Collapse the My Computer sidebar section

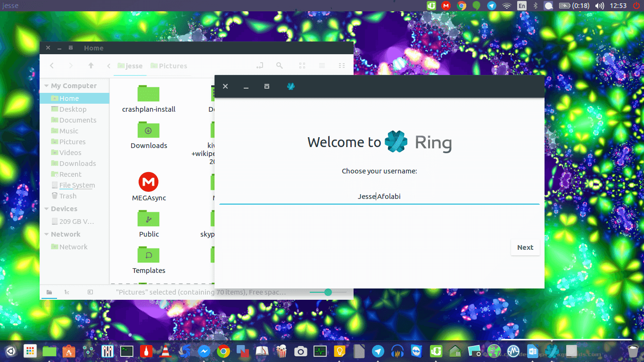pos(46,86)
